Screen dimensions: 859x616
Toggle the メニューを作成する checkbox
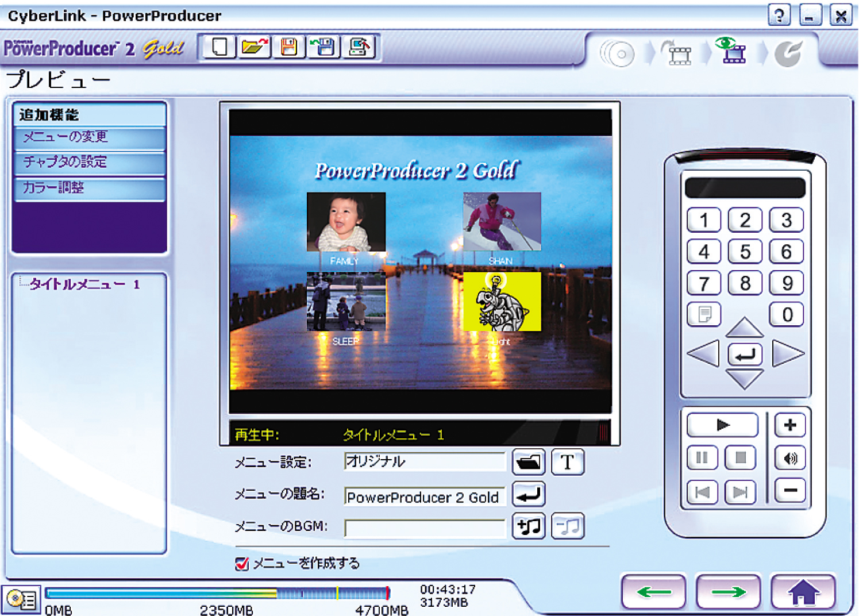242,564
